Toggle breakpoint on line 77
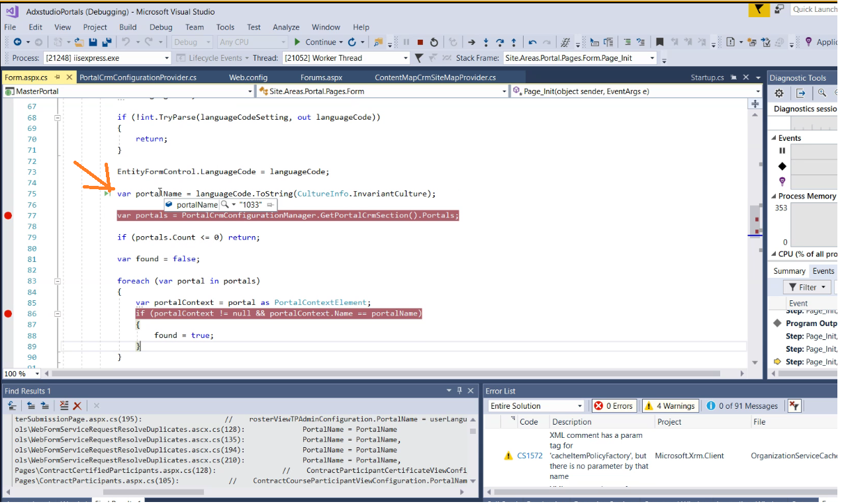This screenshot has width=842, height=504. (x=8, y=216)
